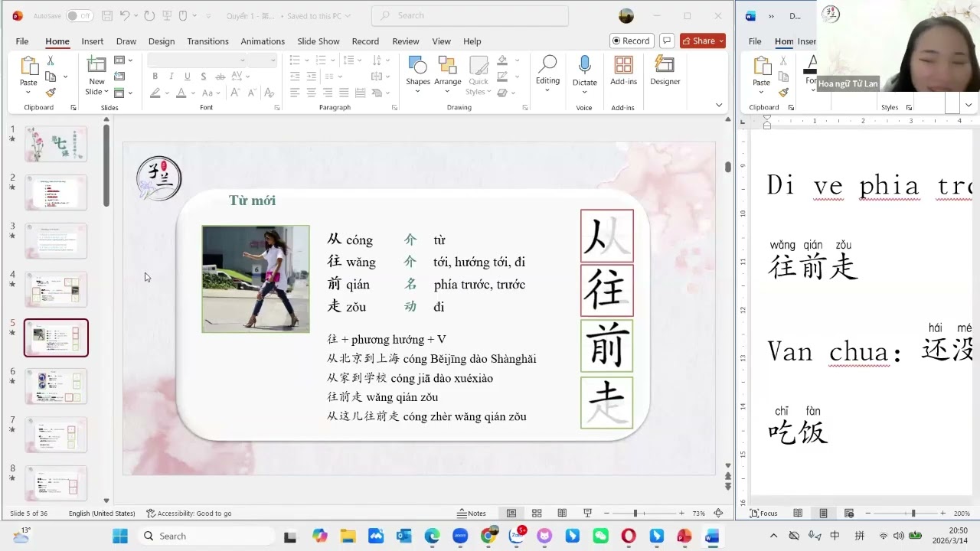Start slide show from status bar
The height and width of the screenshot is (551, 980).
click(587, 514)
